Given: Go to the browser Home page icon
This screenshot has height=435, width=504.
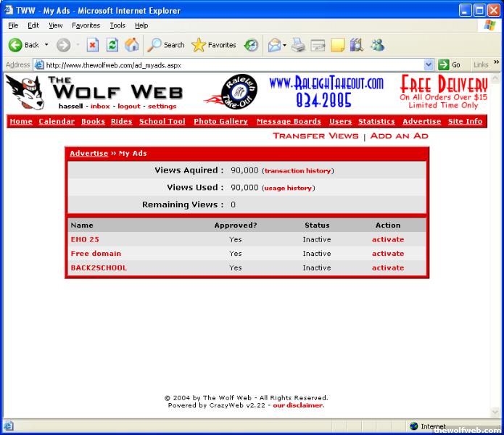Looking at the screenshot, I should tap(131, 45).
